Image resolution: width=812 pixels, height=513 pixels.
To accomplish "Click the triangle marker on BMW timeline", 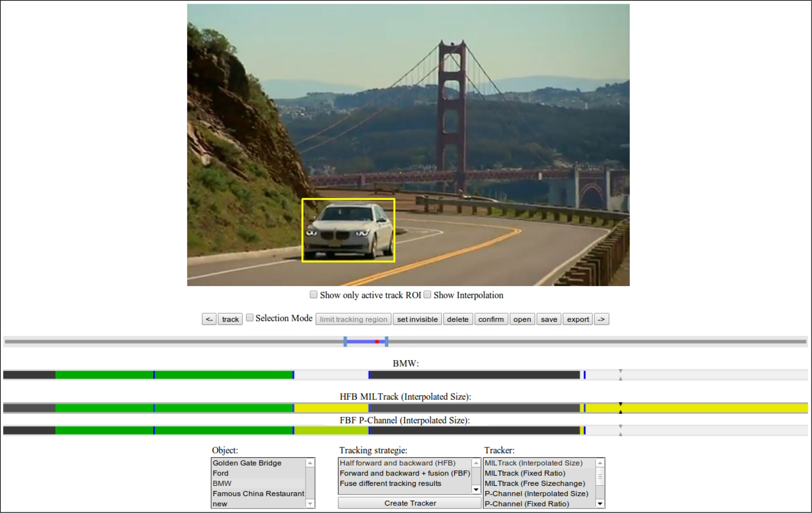I will 620,375.
